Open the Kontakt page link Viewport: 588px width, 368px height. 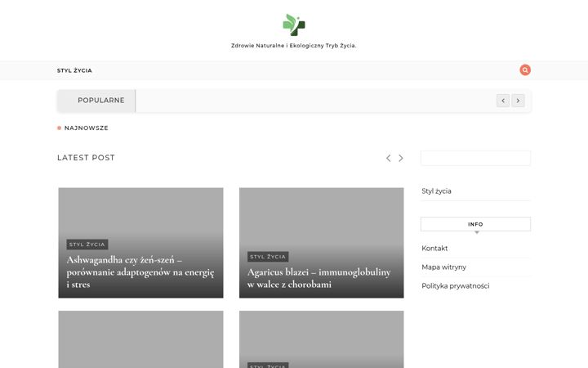434,249
